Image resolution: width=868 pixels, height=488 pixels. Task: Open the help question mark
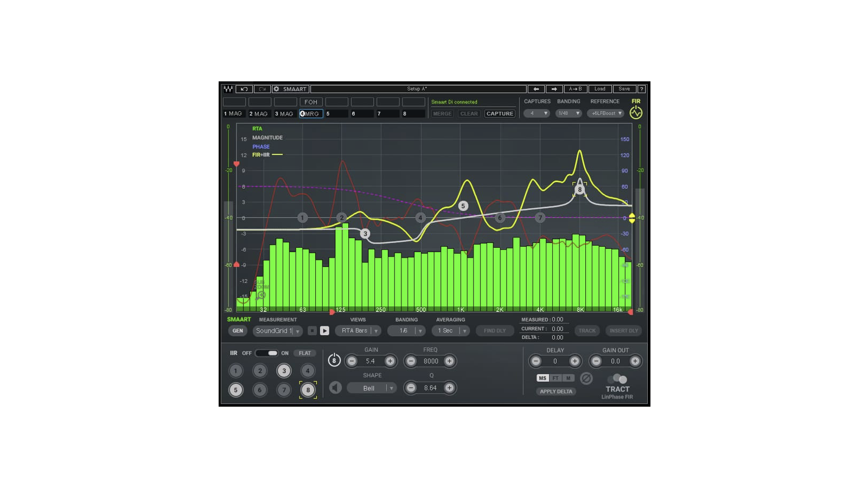(x=641, y=89)
